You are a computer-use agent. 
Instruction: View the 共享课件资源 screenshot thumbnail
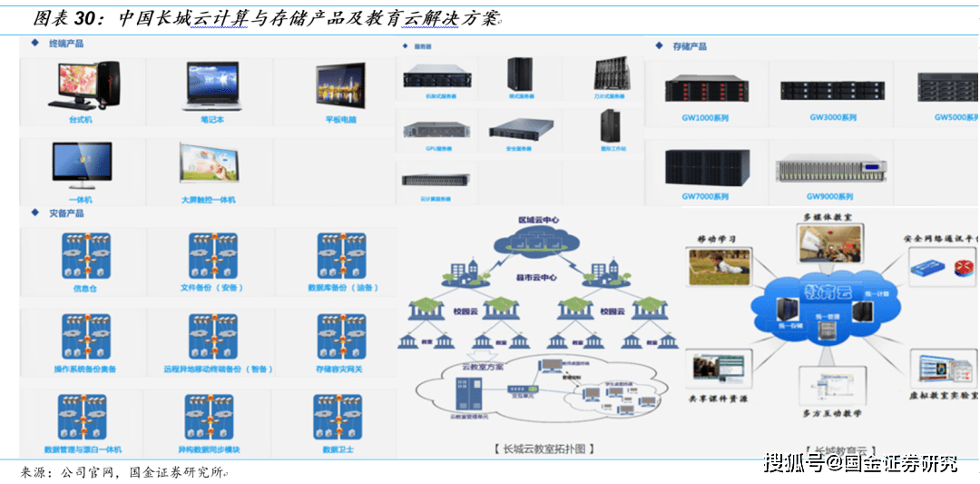[720, 369]
